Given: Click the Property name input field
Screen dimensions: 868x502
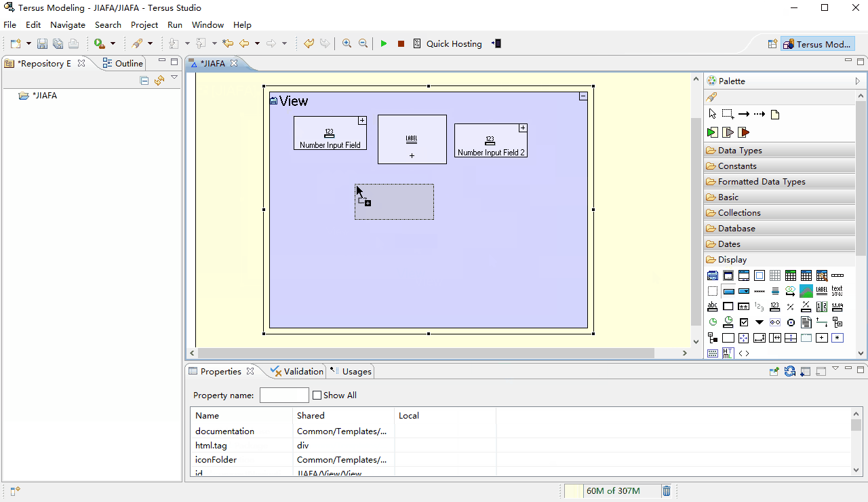Looking at the screenshot, I should click(284, 395).
